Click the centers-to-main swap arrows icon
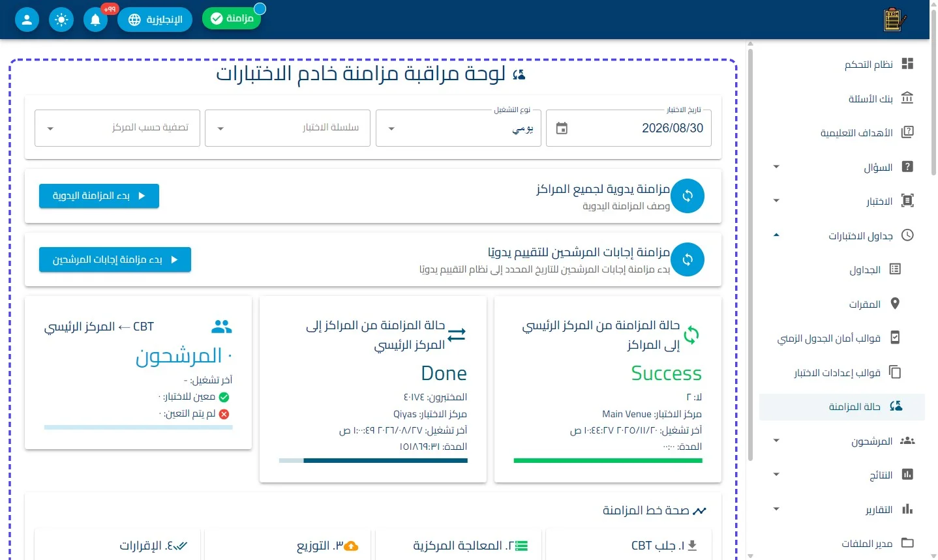938x560 pixels. tap(457, 335)
